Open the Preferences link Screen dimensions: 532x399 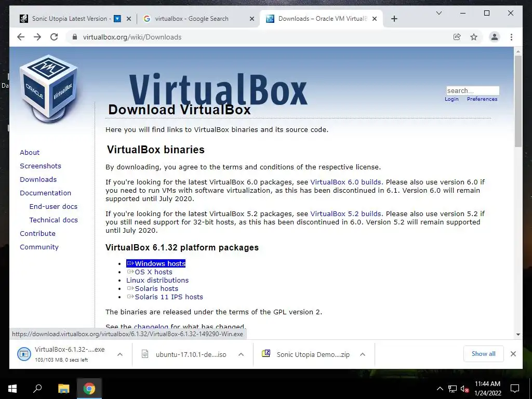[x=482, y=99]
